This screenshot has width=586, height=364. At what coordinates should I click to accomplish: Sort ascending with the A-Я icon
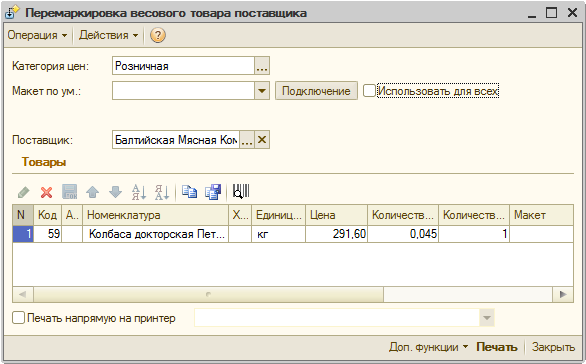coord(139,192)
